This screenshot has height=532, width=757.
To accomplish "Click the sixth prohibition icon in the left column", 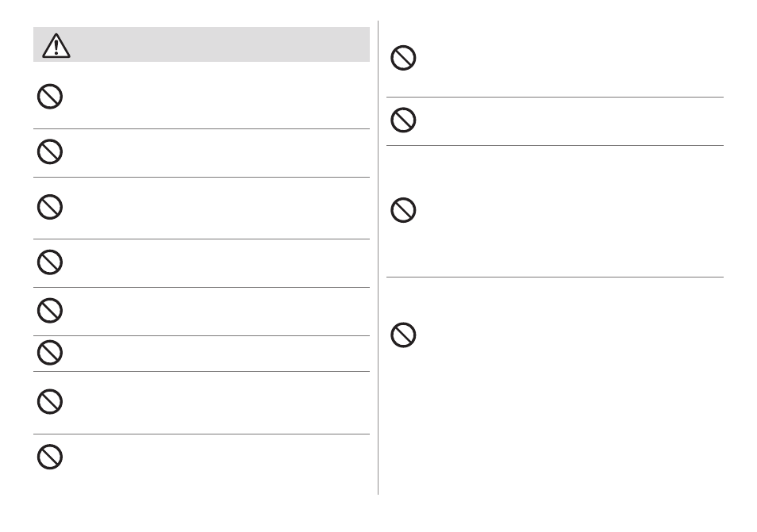I will 50,353.
